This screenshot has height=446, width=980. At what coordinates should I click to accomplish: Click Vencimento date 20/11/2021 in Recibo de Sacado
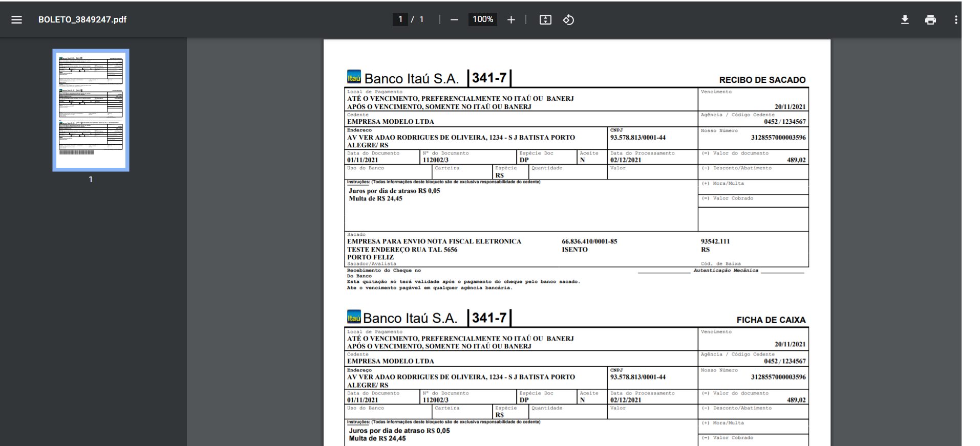pyautogui.click(x=790, y=107)
